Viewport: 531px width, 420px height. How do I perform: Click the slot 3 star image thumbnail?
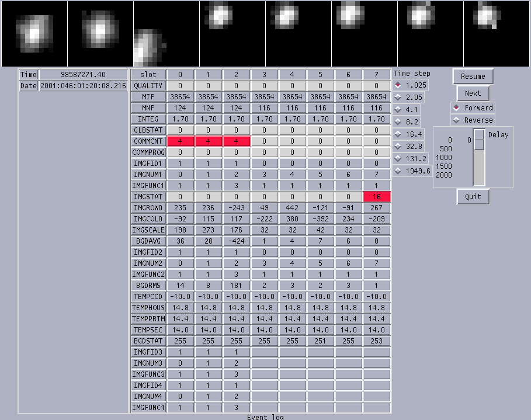232,33
